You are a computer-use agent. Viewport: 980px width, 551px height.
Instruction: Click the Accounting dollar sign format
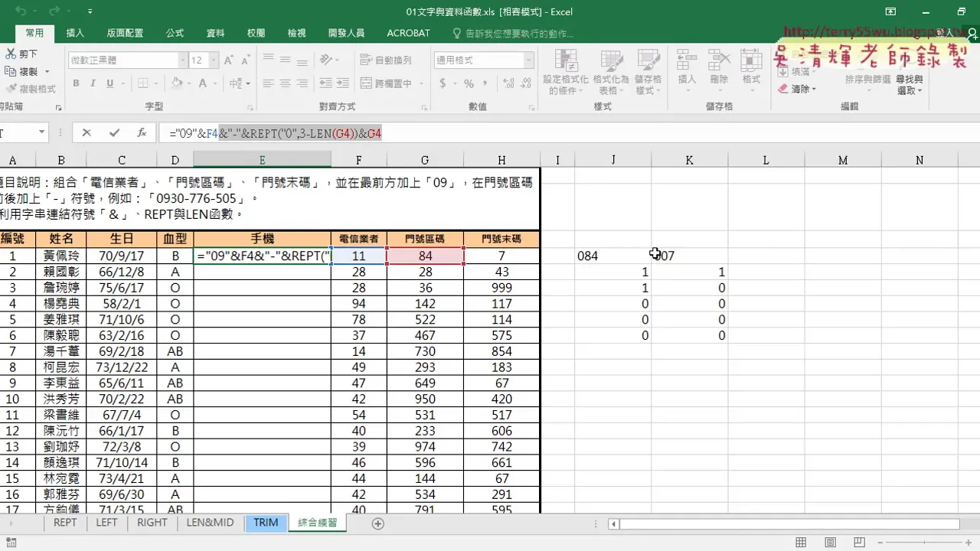[x=443, y=83]
